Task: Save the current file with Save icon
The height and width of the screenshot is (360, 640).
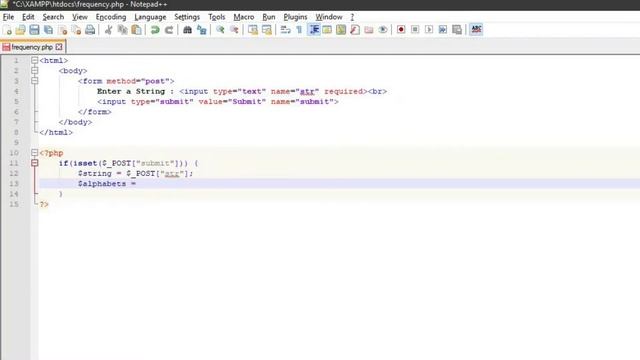Action: click(x=34, y=30)
